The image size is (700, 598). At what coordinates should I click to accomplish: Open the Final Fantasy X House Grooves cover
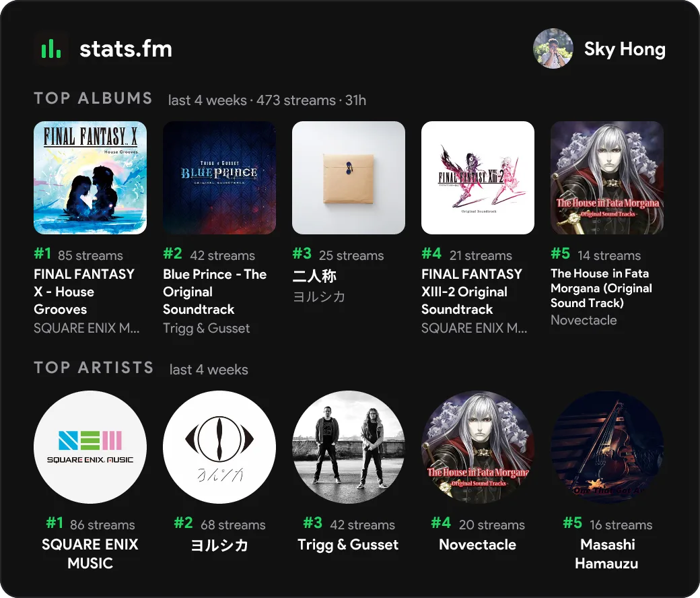pos(90,178)
